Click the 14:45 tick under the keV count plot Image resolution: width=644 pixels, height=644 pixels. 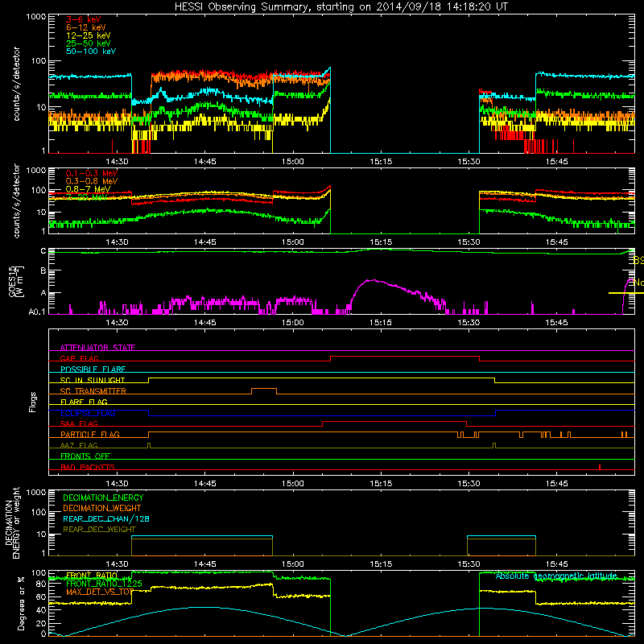point(205,162)
